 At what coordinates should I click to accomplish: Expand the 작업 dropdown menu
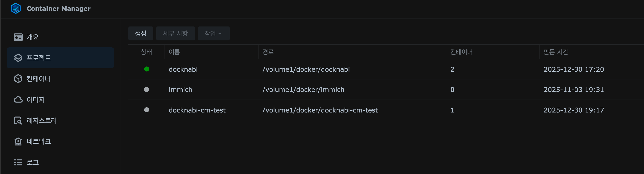(x=214, y=33)
